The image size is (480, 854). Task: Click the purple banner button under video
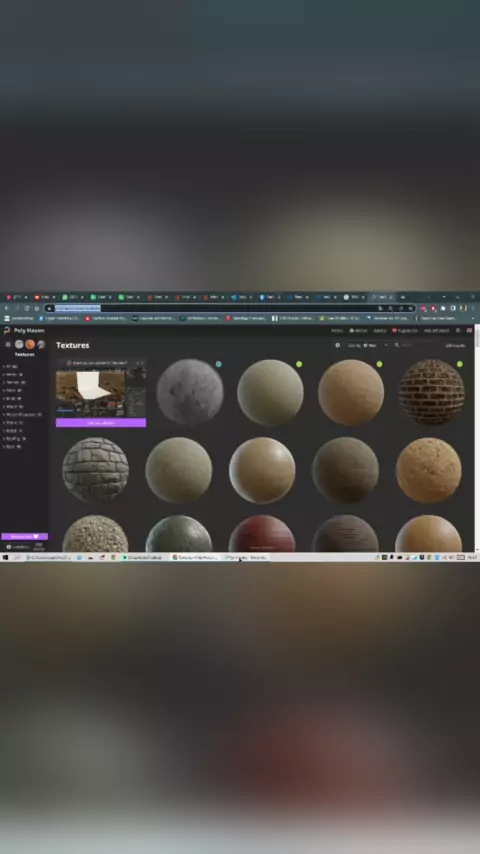click(101, 423)
